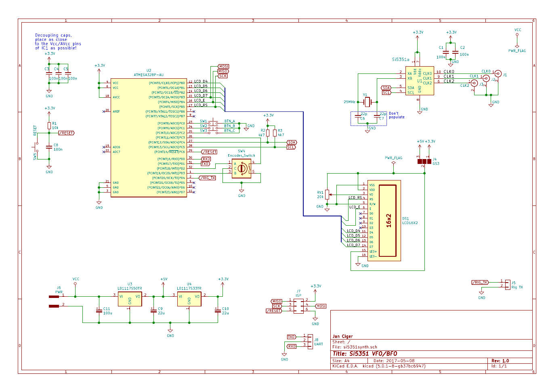Click the 'Don't populate' note

tap(397, 115)
